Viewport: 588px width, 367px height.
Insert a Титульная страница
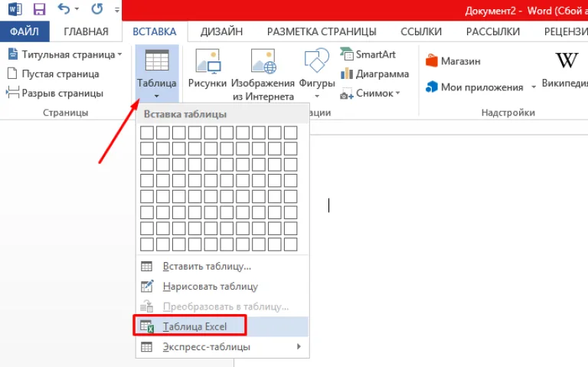point(65,54)
